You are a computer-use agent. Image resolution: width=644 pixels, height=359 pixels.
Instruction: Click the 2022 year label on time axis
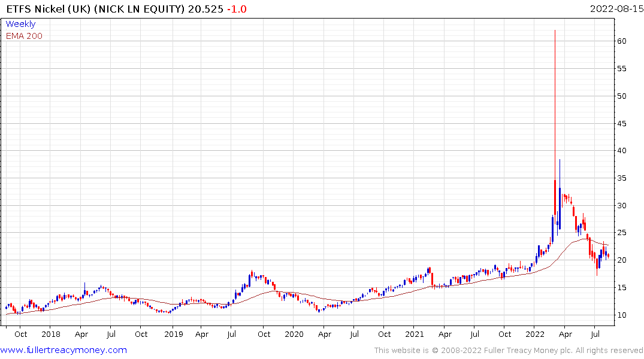(x=535, y=334)
